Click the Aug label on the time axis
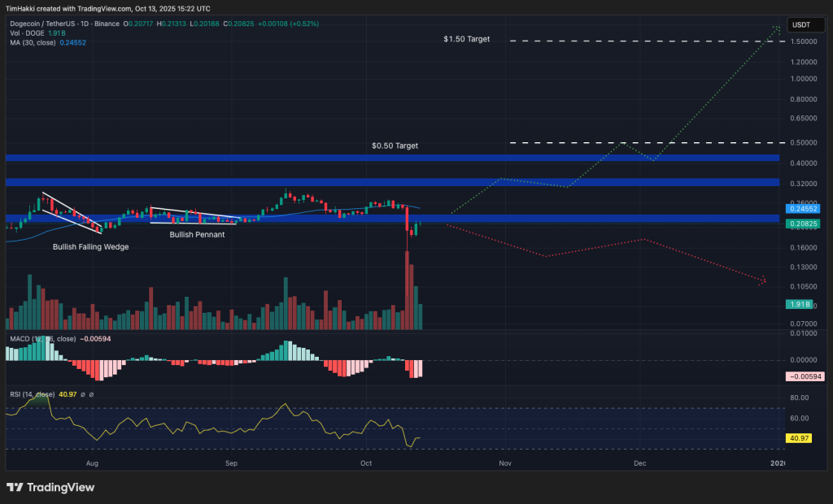The width and height of the screenshot is (833, 504). (x=92, y=463)
